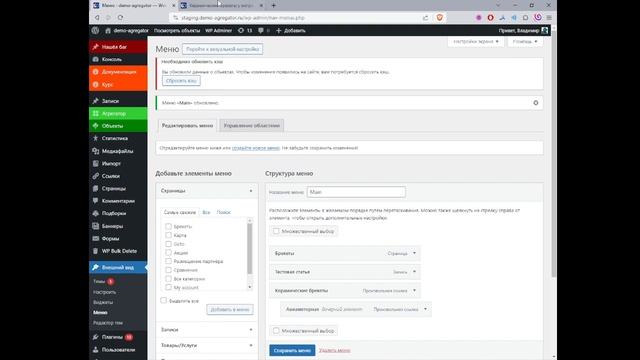Image resolution: width=640 pixels, height=360 pixels.
Task: Open Консоль dashboard icon in sidebar
Action: pos(96,59)
